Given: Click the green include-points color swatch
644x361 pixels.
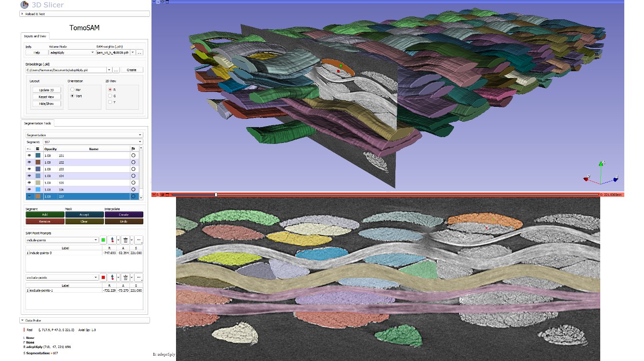Looking at the screenshot, I should click(103, 240).
